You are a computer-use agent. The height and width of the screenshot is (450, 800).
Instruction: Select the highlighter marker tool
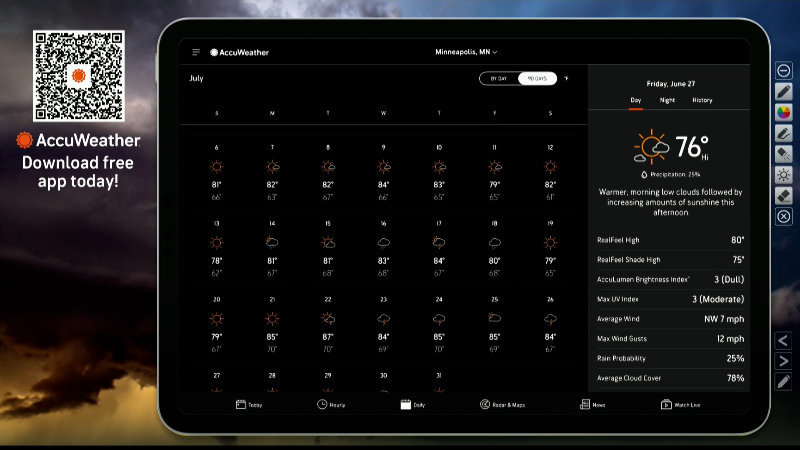(x=784, y=154)
